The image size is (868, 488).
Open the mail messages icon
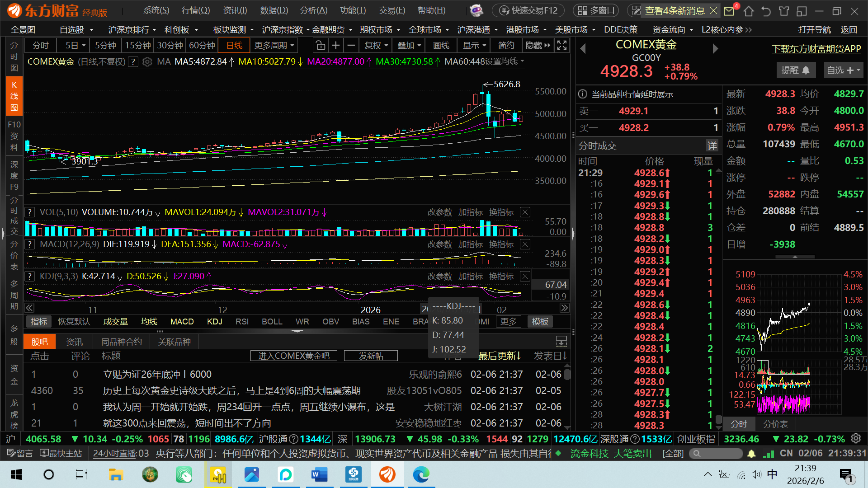[729, 11]
